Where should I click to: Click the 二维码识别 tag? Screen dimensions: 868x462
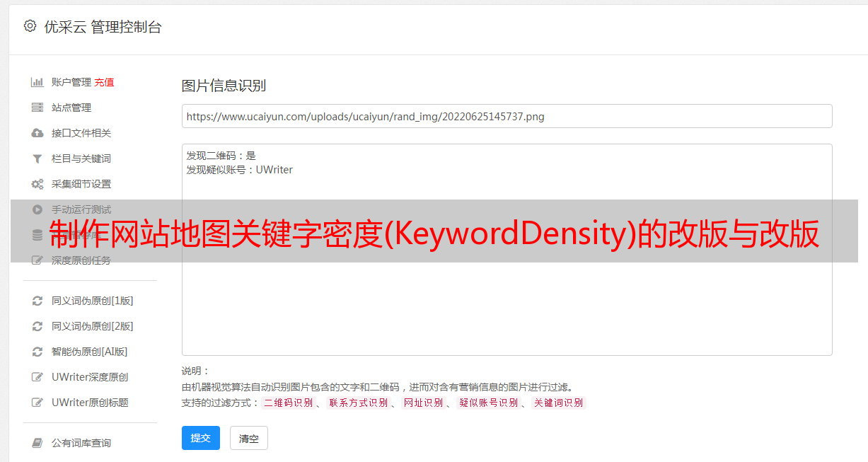288,403
